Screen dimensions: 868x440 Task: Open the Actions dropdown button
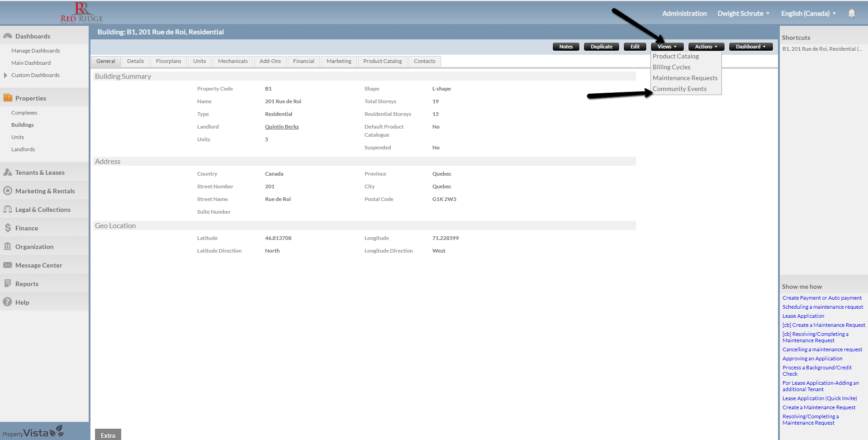(706, 47)
